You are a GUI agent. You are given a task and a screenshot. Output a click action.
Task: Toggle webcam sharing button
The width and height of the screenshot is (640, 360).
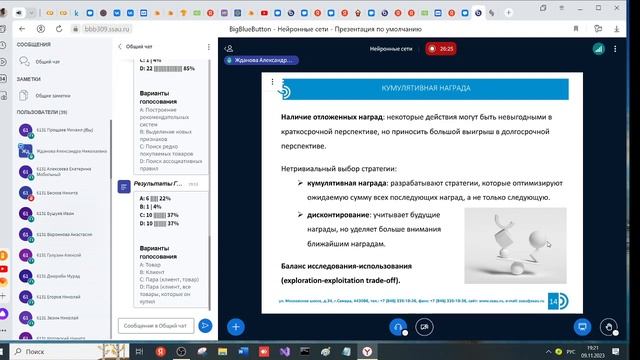[x=424, y=327]
